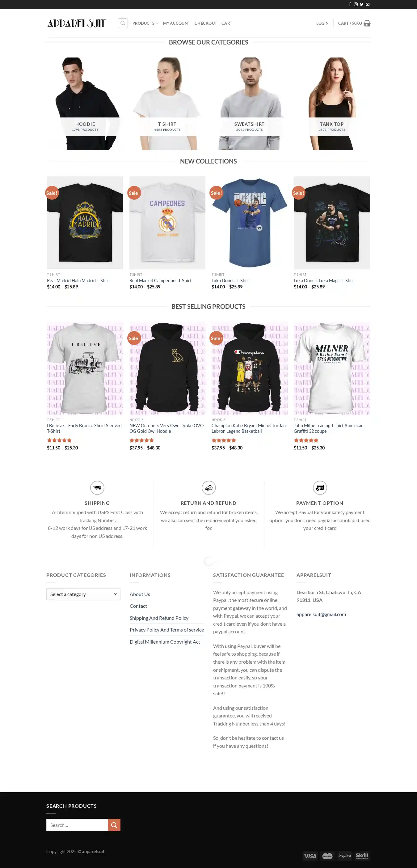
Task: Click the email envelope icon in top bar
Action: (x=368, y=4)
